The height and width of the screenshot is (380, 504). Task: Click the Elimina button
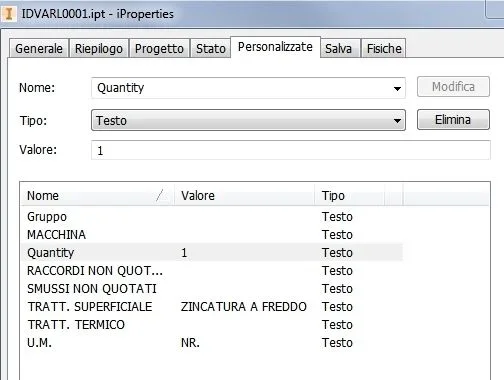[x=453, y=120]
